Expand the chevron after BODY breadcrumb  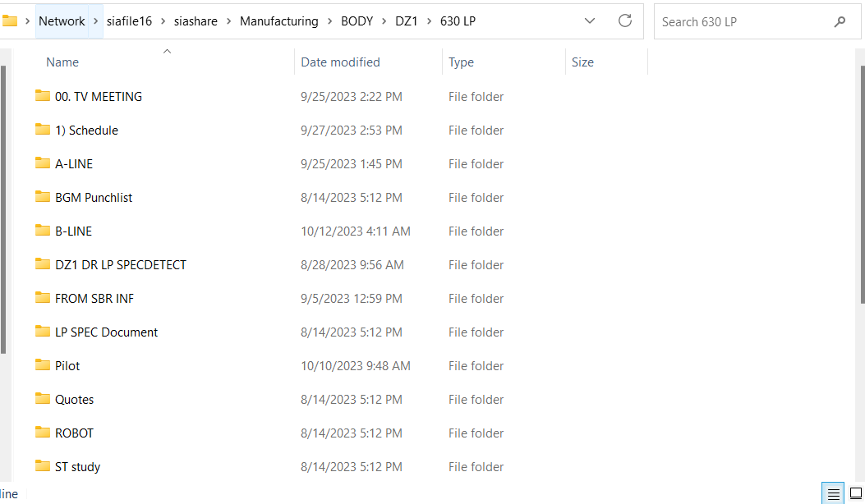(384, 21)
